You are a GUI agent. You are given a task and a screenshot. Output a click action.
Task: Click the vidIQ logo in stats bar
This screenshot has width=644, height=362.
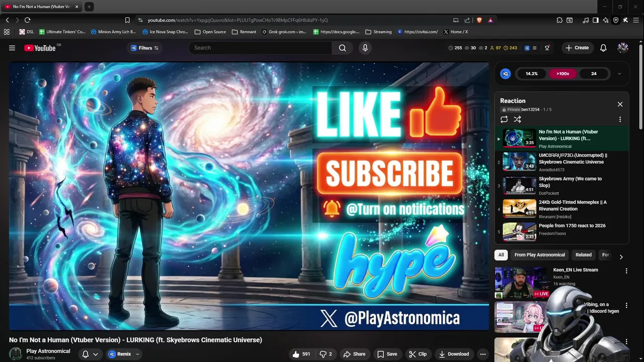pyautogui.click(x=506, y=74)
